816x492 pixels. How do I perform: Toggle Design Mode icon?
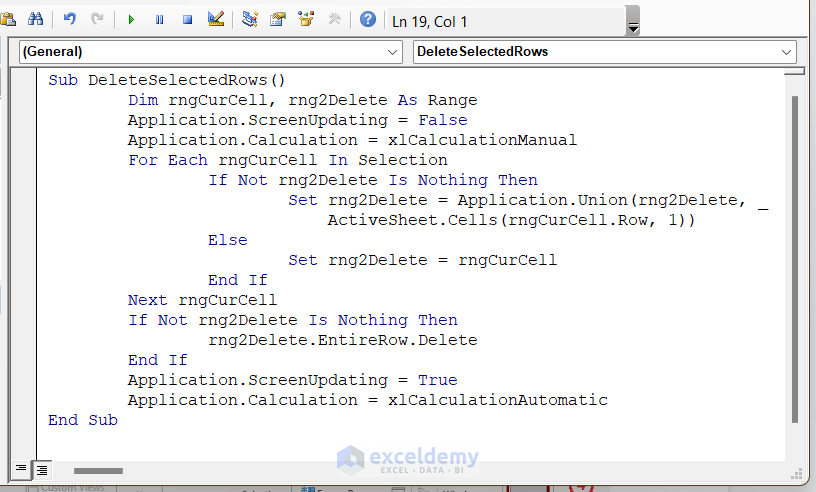click(x=215, y=20)
